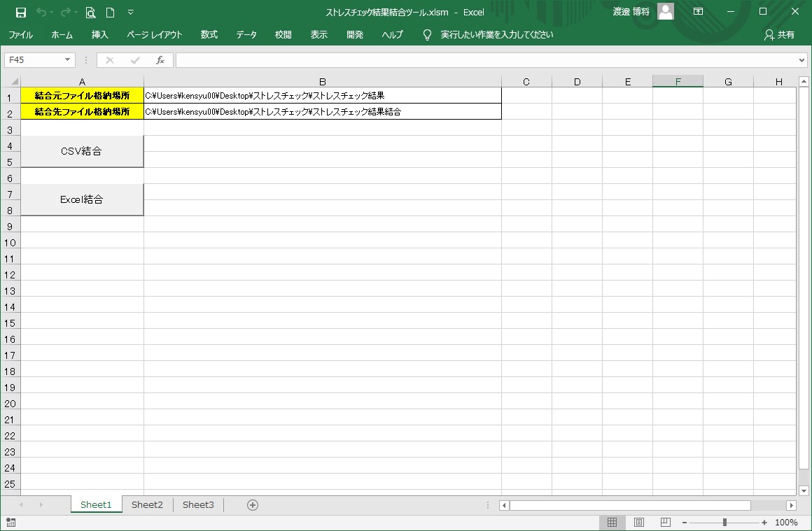Zoom in using the plus button

[x=764, y=523]
